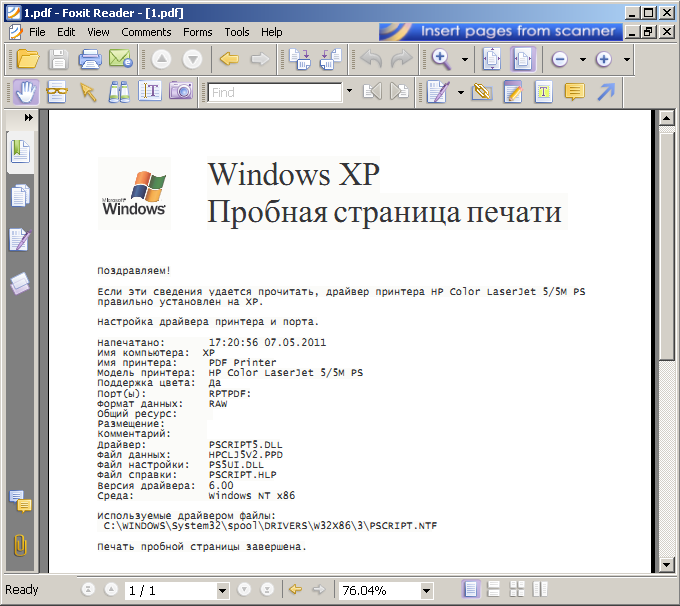
Task: Open the File menu
Action: click(x=37, y=32)
